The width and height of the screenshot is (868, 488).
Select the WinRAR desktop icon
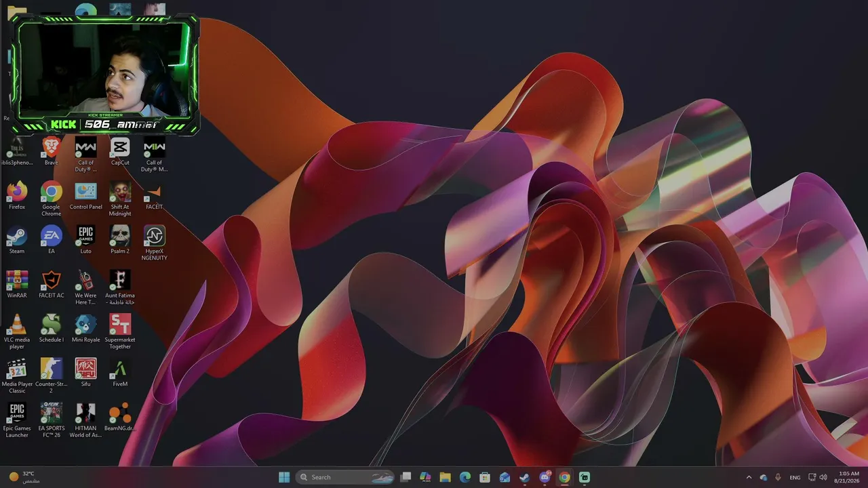click(17, 280)
